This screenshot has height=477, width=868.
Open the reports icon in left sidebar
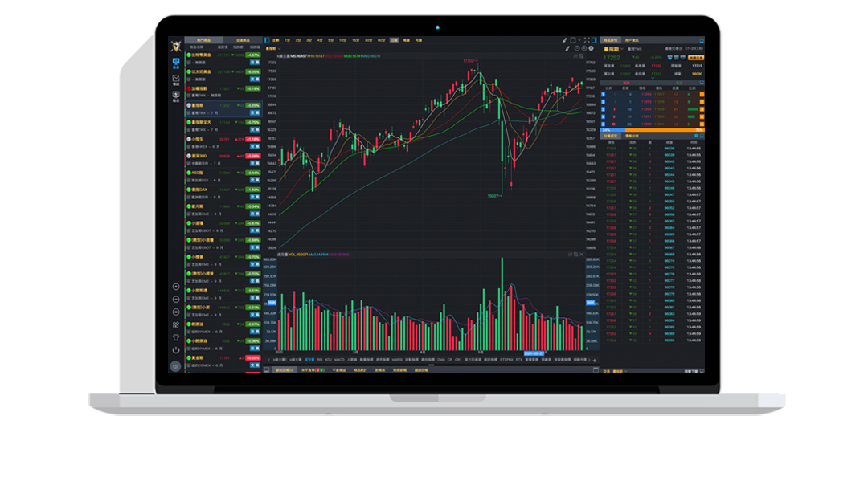pos(175,96)
